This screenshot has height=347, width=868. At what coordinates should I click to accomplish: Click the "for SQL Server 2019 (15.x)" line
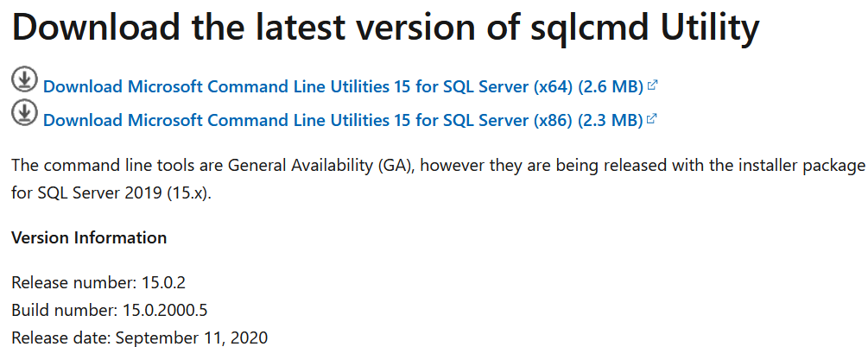coord(111,194)
